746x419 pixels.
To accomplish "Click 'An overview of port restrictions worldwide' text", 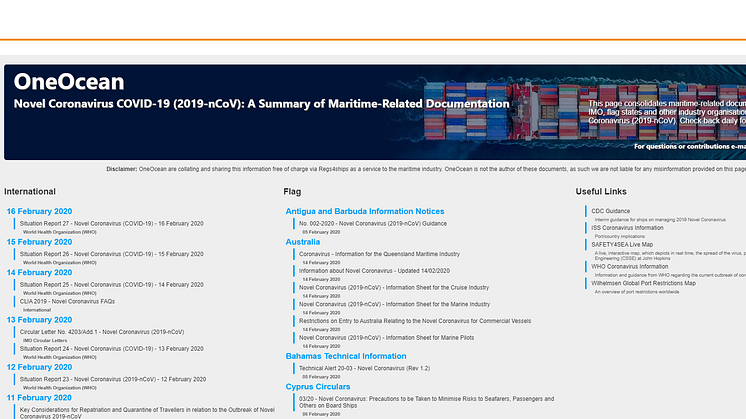I will pyautogui.click(x=637, y=292).
